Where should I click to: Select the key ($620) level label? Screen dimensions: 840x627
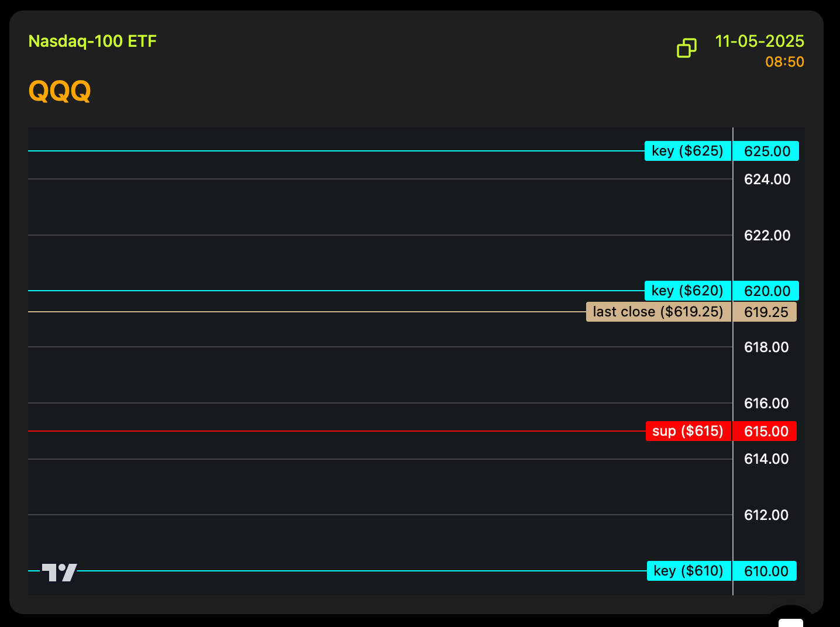[688, 291]
